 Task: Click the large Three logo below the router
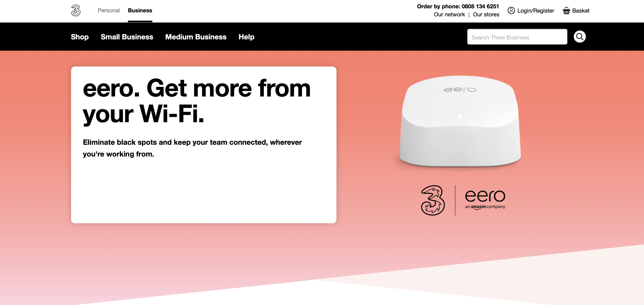point(433,200)
